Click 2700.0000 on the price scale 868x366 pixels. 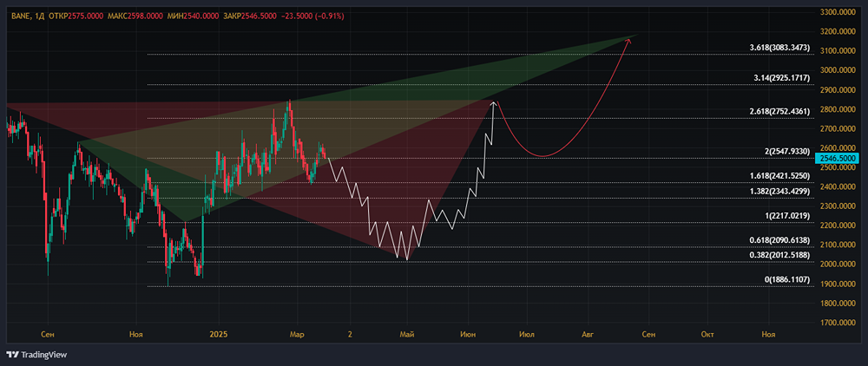coord(838,129)
